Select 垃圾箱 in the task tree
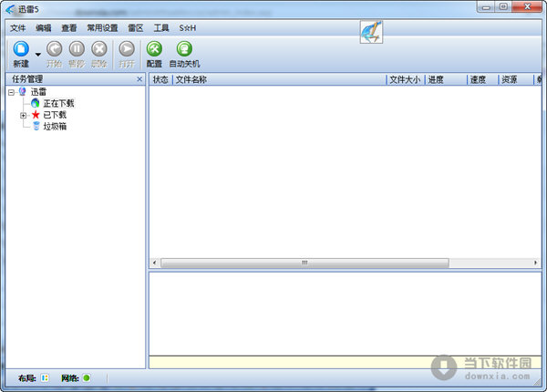 click(x=54, y=127)
